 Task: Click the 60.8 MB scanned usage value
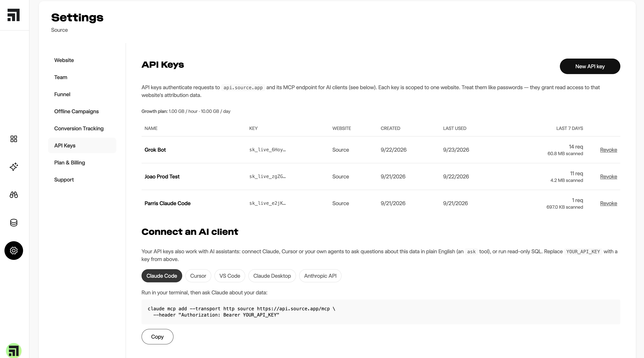point(565,154)
